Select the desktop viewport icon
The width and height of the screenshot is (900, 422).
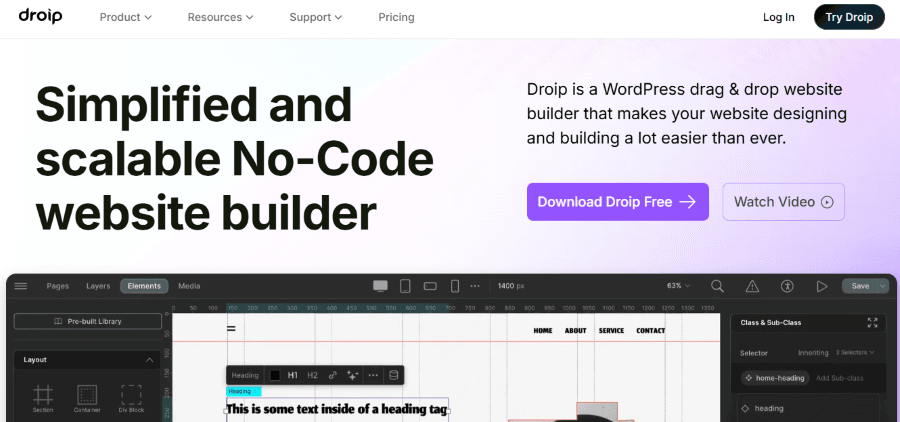click(380, 286)
